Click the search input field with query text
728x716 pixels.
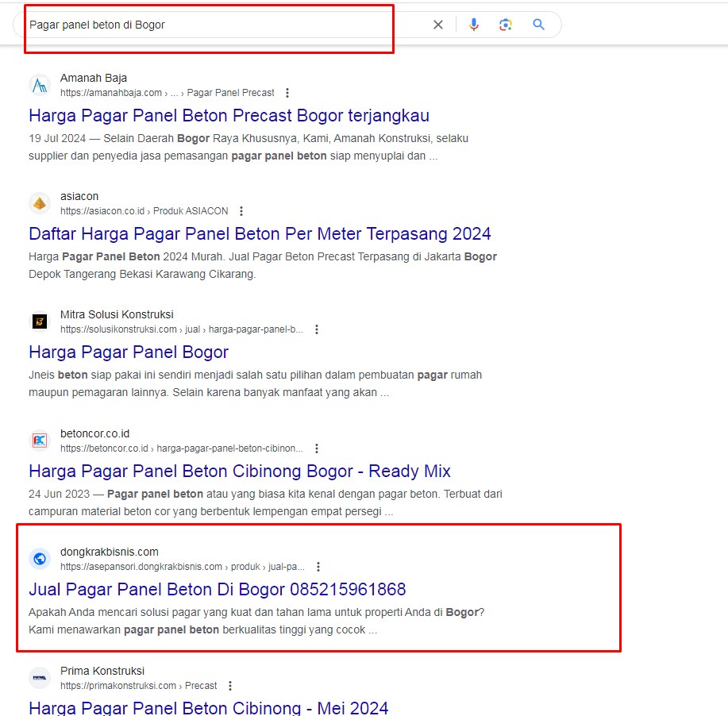click(x=222, y=25)
